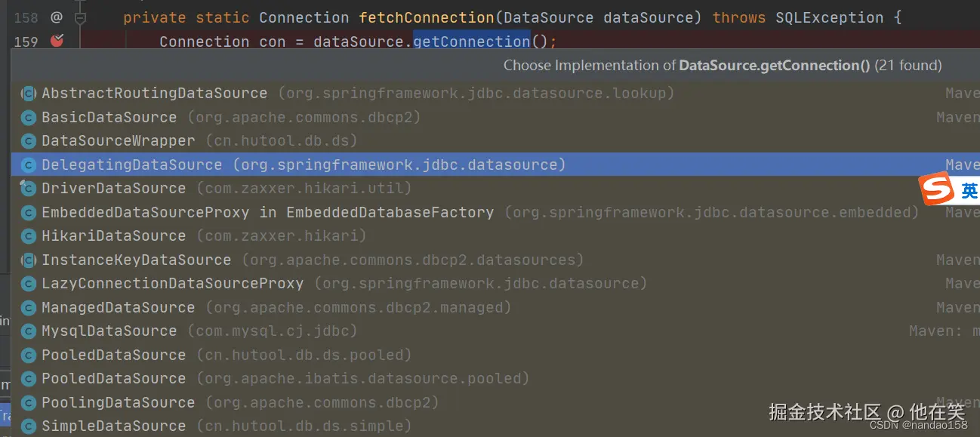Select ManagedDataSource from dbcp2.managed

tap(118, 307)
